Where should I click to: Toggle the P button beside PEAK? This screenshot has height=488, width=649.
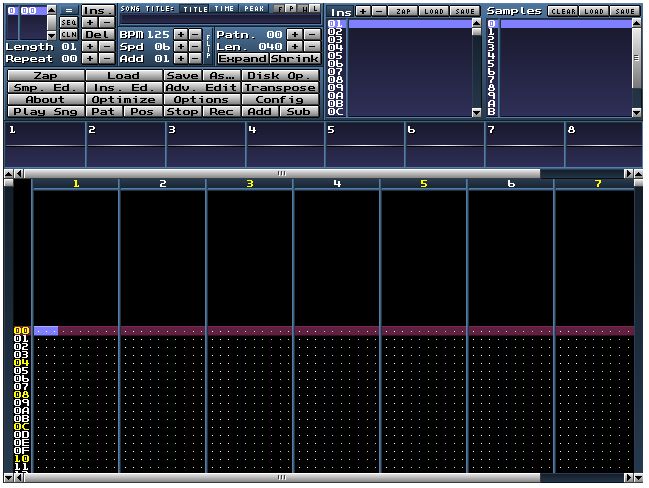point(292,8)
